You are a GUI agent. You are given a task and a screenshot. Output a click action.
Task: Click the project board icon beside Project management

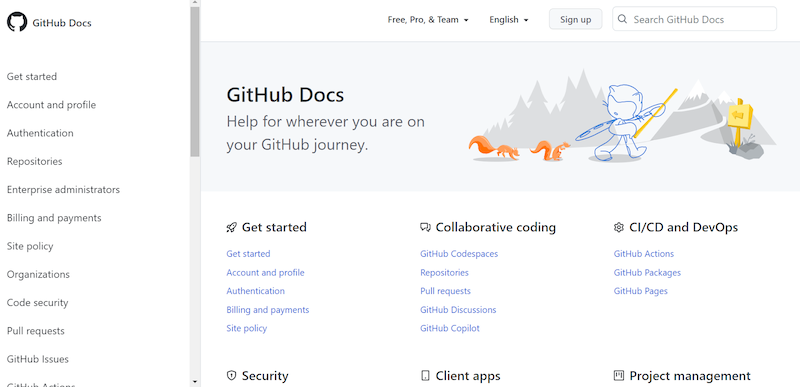(619, 376)
